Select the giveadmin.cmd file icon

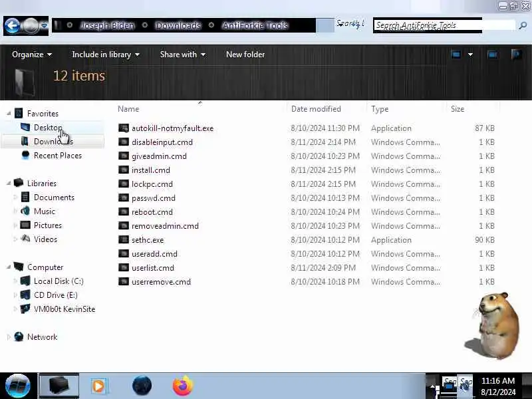coord(124,156)
